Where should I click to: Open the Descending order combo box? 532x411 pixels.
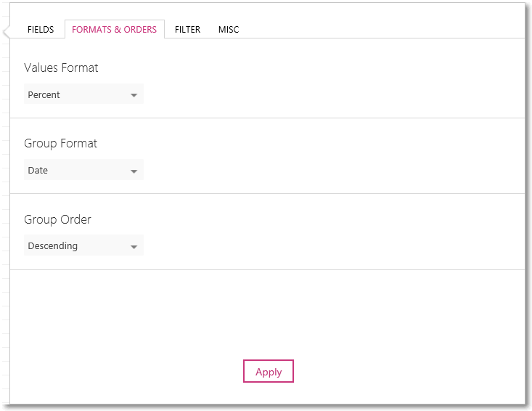pos(83,245)
